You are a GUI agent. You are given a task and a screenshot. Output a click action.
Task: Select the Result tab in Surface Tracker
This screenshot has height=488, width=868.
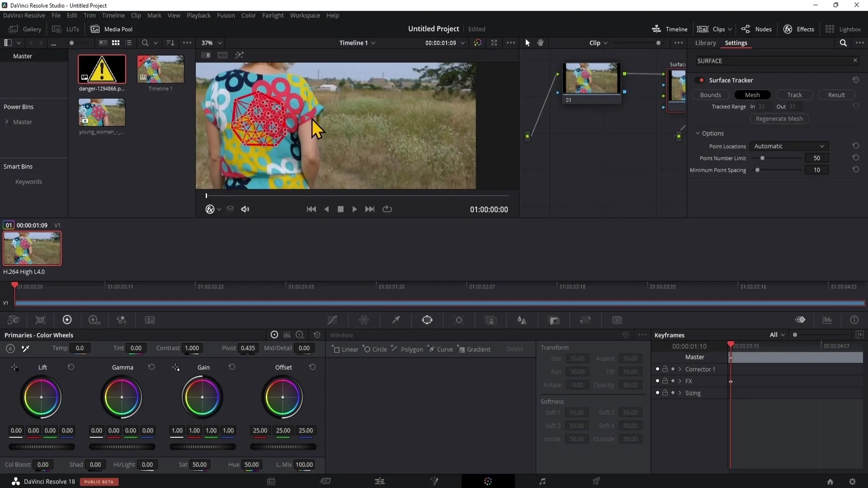click(836, 95)
